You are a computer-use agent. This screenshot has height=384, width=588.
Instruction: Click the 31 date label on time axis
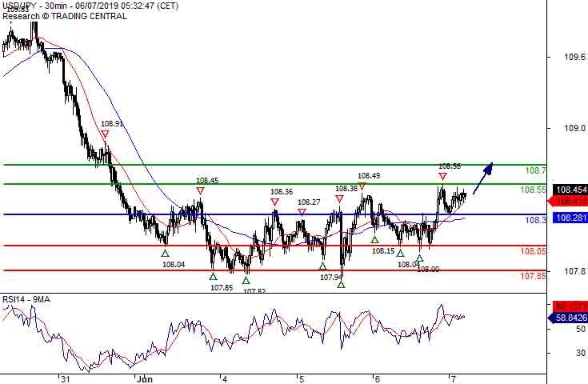coord(66,379)
